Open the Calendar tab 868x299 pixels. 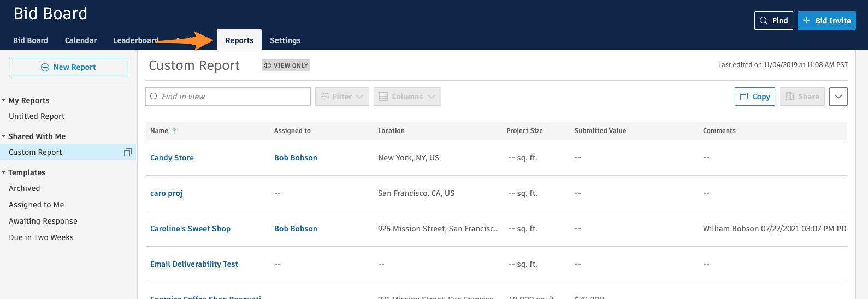click(81, 40)
